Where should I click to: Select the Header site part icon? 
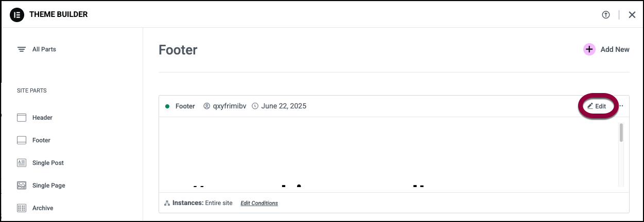click(x=22, y=118)
